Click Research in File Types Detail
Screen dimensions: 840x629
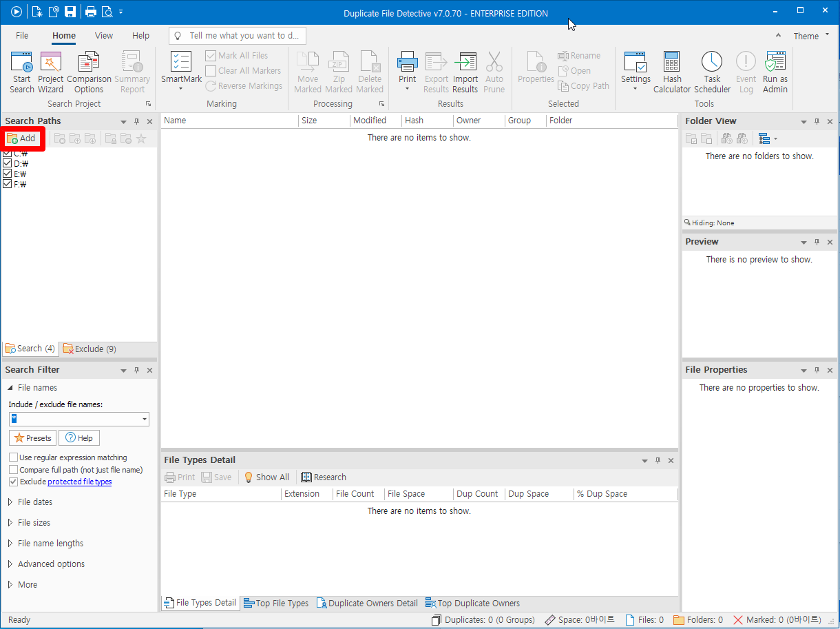[x=324, y=477]
